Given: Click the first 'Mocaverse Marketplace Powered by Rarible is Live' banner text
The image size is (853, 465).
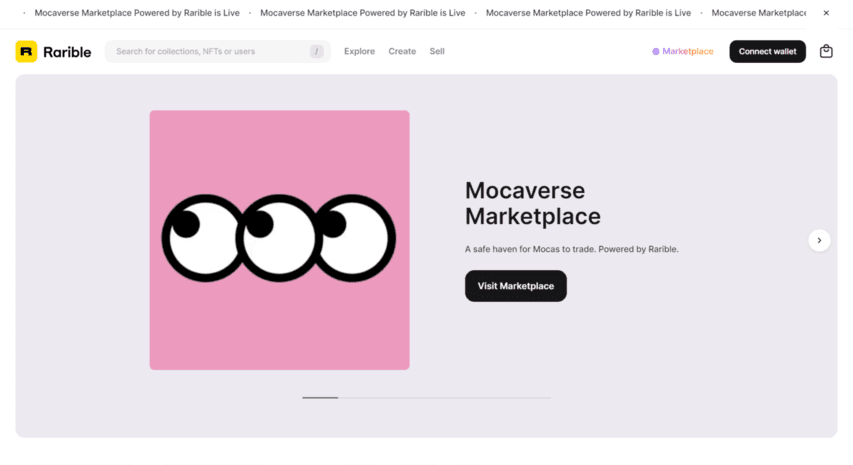Looking at the screenshot, I should pos(137,13).
